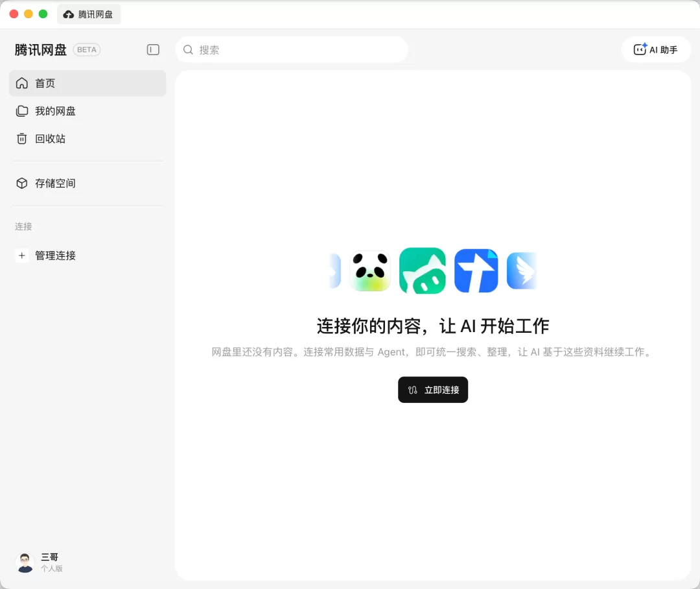Click the panda app icon

370,270
